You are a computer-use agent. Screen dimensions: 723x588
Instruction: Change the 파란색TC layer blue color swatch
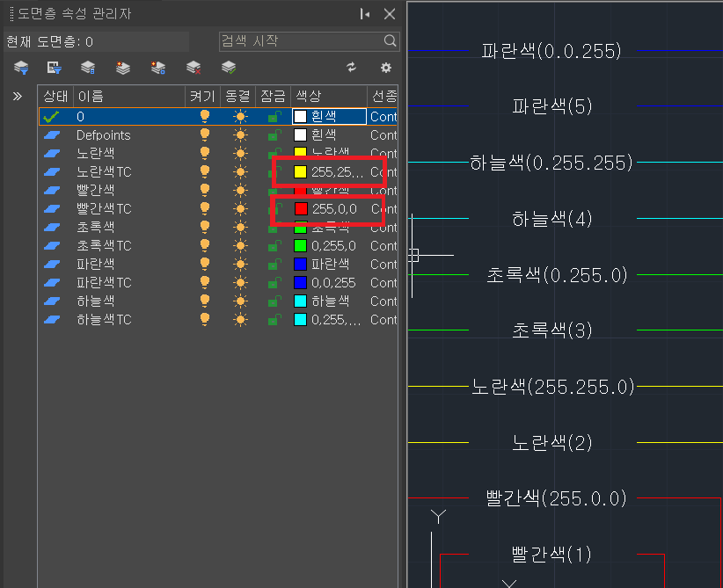[x=300, y=282]
